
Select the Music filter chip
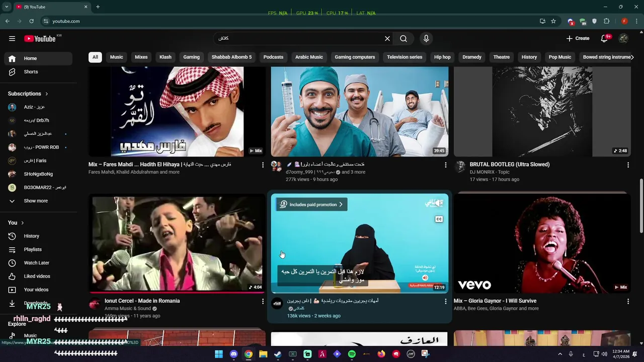click(x=117, y=57)
